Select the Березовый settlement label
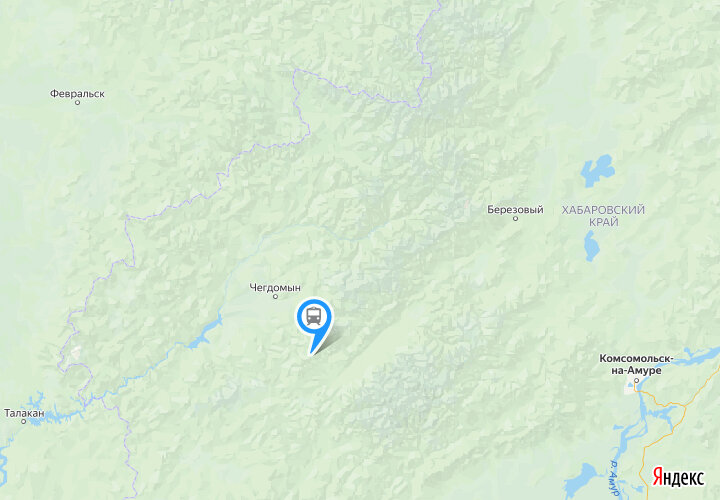The height and width of the screenshot is (500, 720). tap(515, 209)
